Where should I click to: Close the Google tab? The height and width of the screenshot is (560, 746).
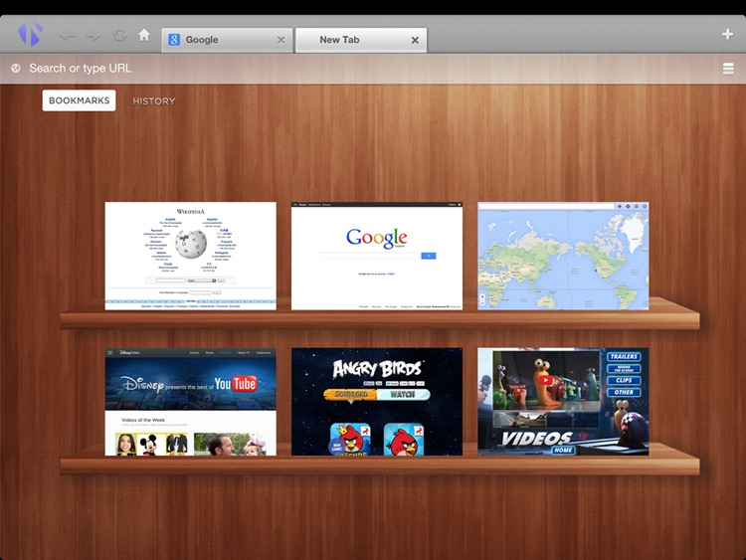click(281, 40)
